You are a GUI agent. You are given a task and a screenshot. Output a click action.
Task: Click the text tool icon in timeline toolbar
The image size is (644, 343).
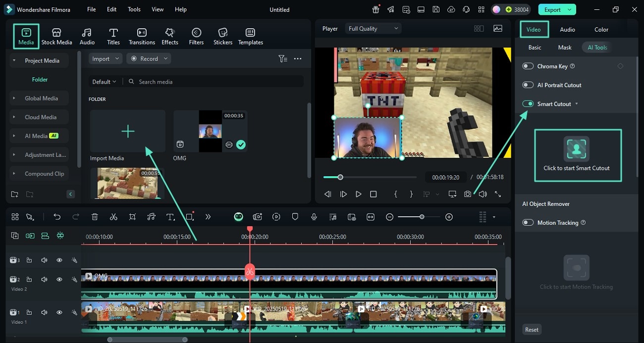(170, 217)
